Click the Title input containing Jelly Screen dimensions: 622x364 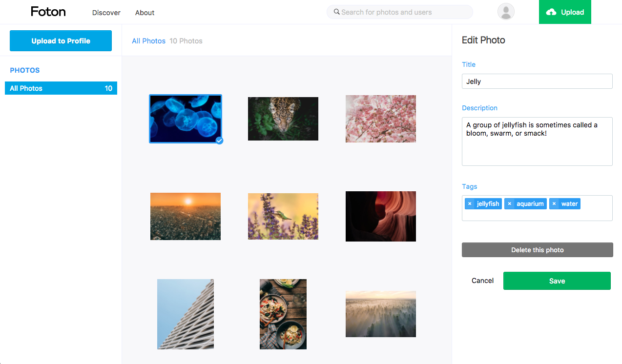[537, 81]
